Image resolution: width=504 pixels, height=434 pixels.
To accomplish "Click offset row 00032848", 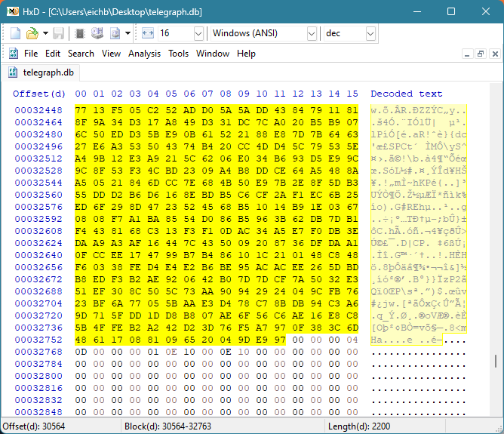I will (x=38, y=412).
